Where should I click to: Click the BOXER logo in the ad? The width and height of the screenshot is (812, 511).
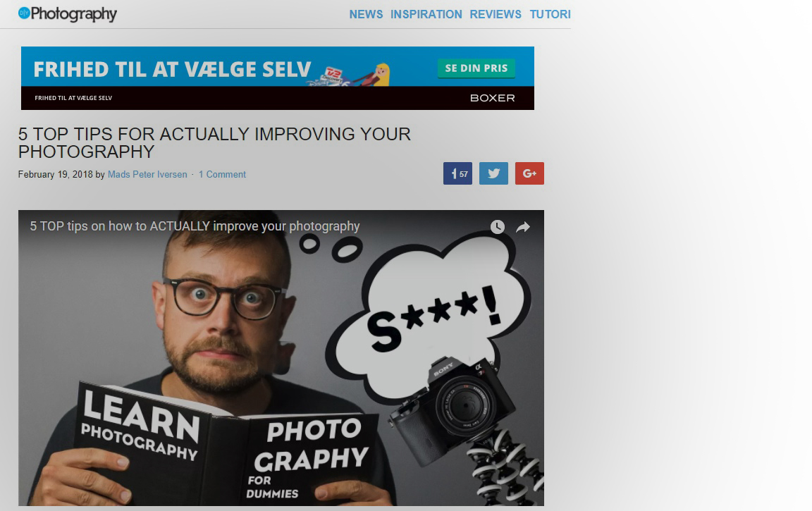[x=493, y=98]
